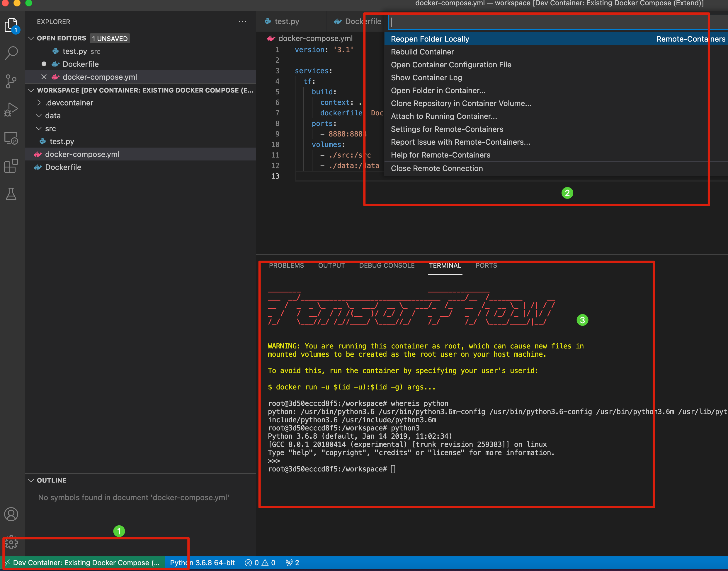The width and height of the screenshot is (728, 571).
Task: Open the Run and Debug view
Action: 11,109
